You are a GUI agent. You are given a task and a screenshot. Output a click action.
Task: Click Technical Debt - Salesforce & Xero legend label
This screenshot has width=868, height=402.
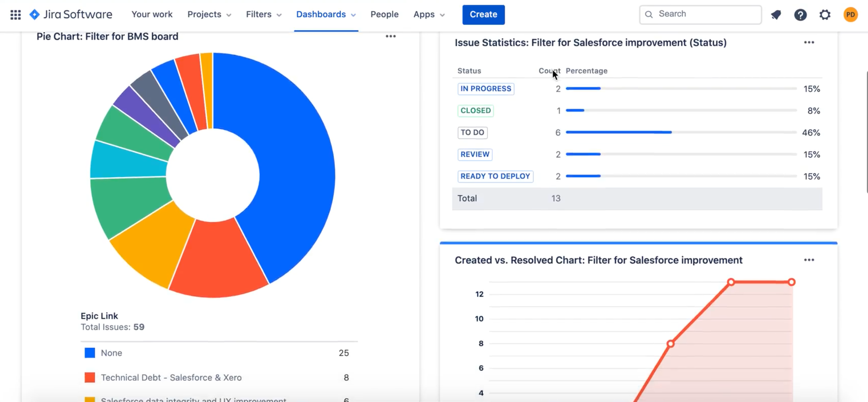pyautogui.click(x=171, y=378)
